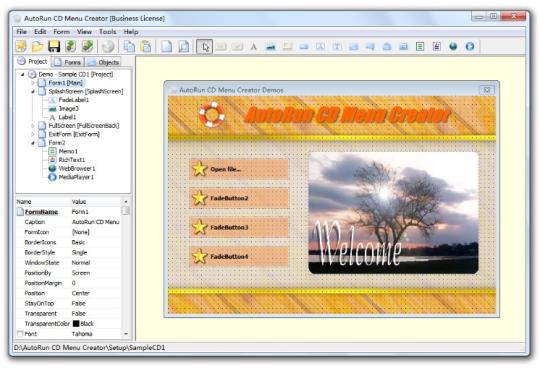
Task: Switch to the Project tab
Action: click(33, 61)
